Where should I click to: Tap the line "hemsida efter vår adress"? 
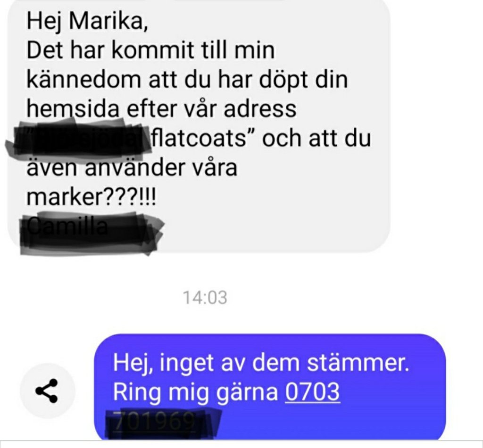click(161, 108)
